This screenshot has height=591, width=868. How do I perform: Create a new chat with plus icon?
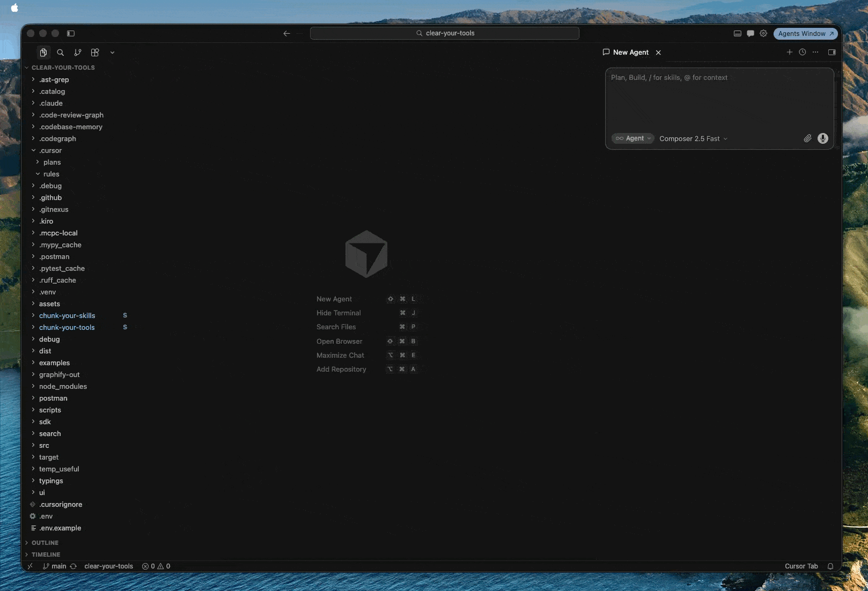tap(790, 52)
